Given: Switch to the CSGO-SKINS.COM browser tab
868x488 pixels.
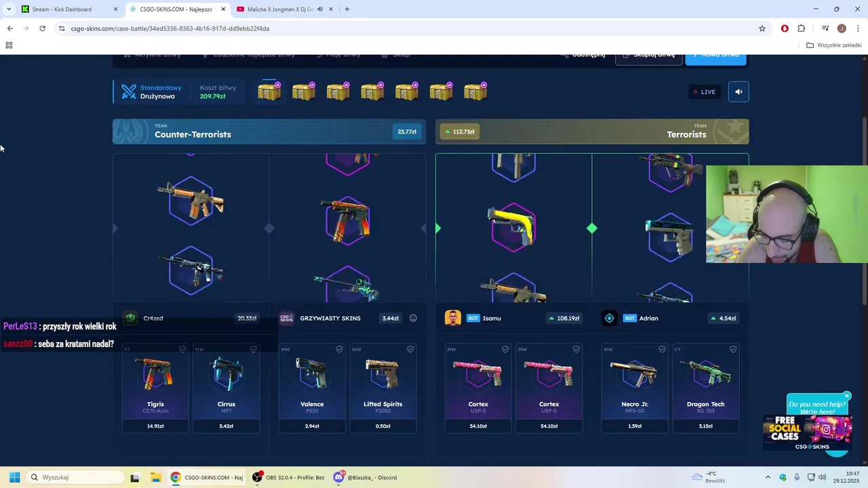Looking at the screenshot, I should [x=176, y=9].
